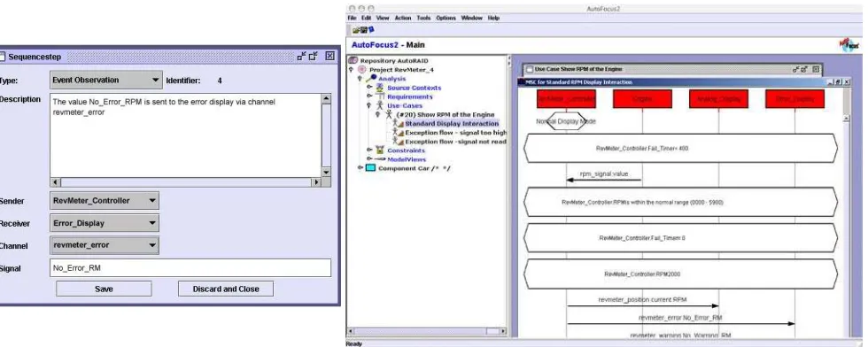Collapse the Use-Cases tree node
Viewport: 868px width, 347px height.
369,105
